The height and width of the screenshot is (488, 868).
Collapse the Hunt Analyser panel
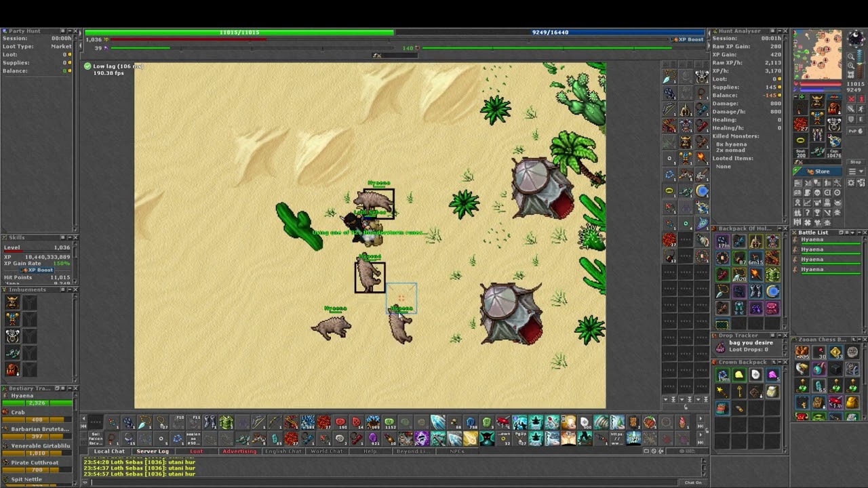pos(780,30)
